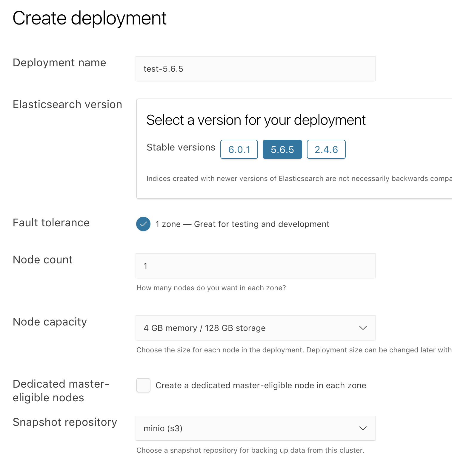Click the 'Node capacity' field label
The height and width of the screenshot is (476, 452).
coord(50,322)
